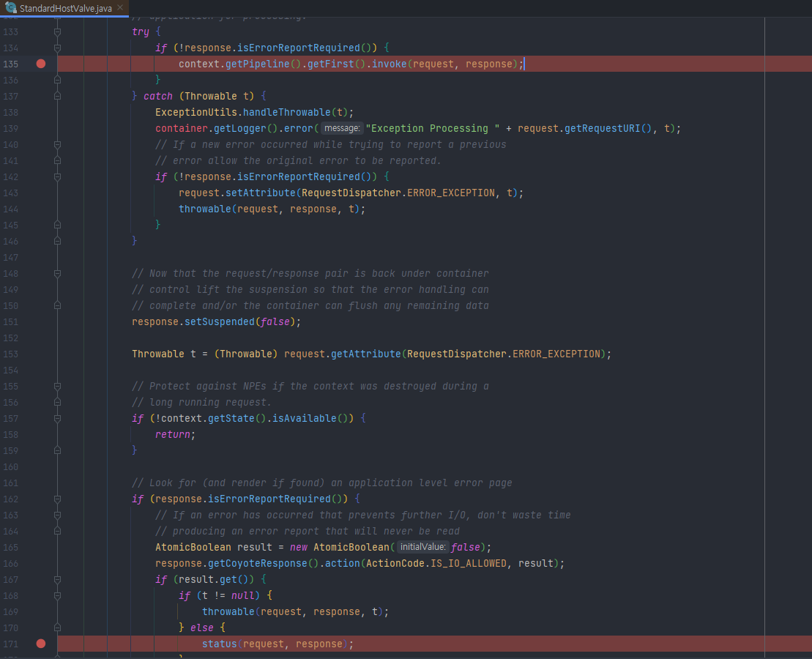
Task: Toggle breakpoint on line 171
Action: tap(41, 644)
